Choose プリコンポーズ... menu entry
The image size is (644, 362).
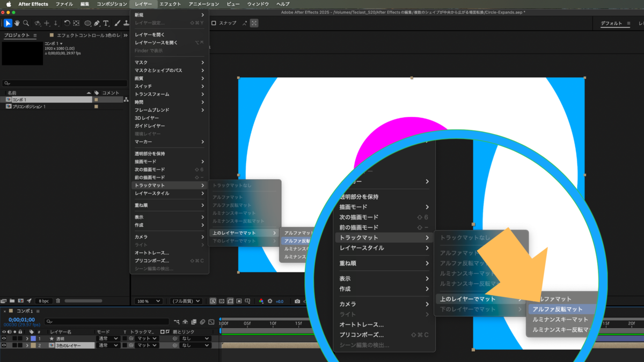170,261
